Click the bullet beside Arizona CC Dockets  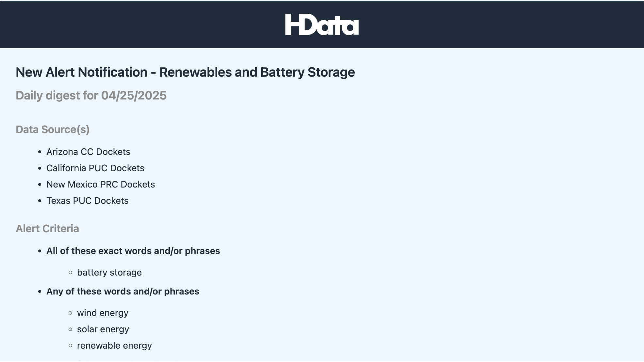(x=40, y=152)
